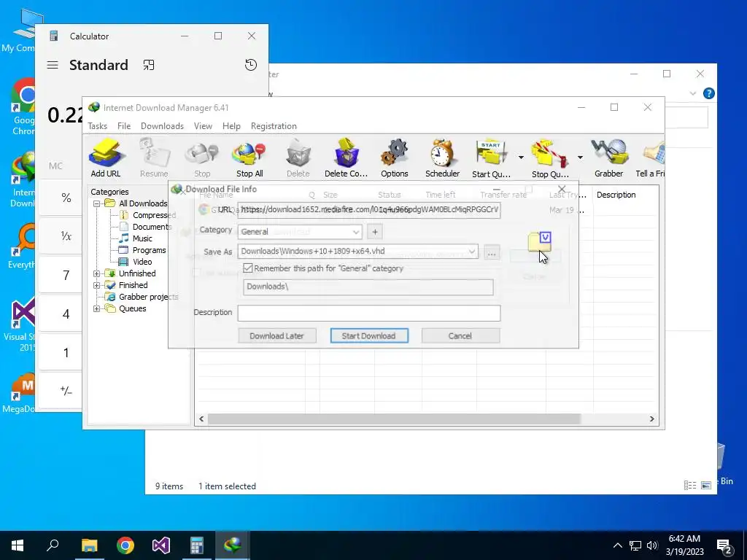Click the Tell a Friend icon
747x560 pixels.
tap(651, 157)
